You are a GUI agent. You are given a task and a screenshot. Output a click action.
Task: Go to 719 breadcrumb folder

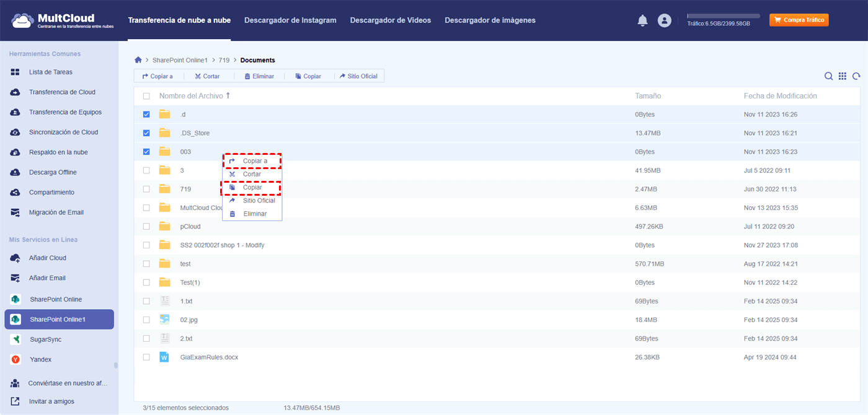pos(224,60)
